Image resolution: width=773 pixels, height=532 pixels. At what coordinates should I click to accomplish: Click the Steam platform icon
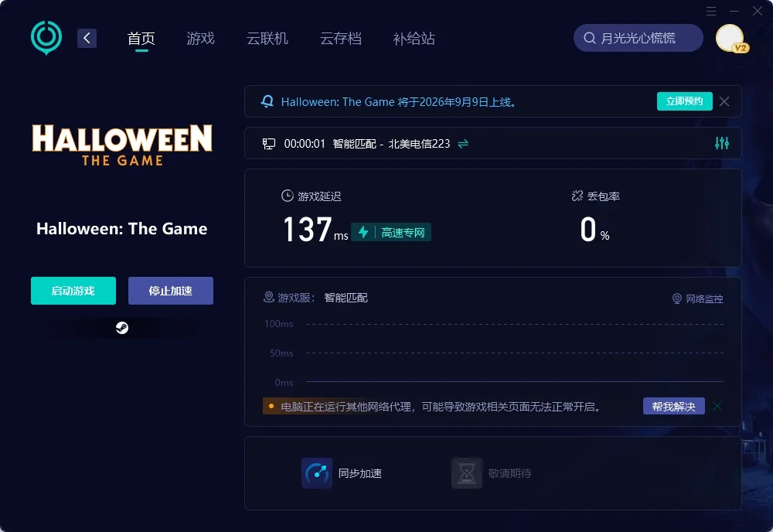click(x=122, y=328)
